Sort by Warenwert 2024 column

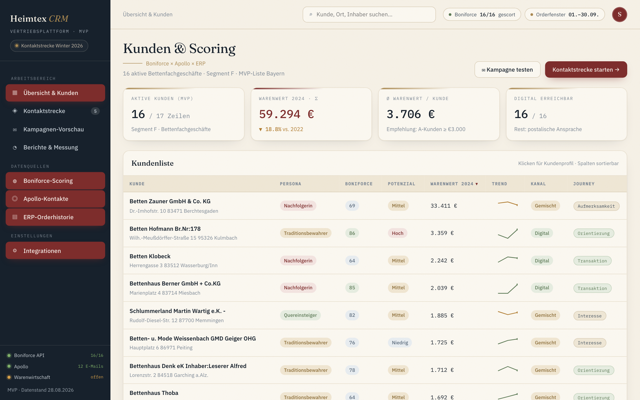click(x=454, y=184)
